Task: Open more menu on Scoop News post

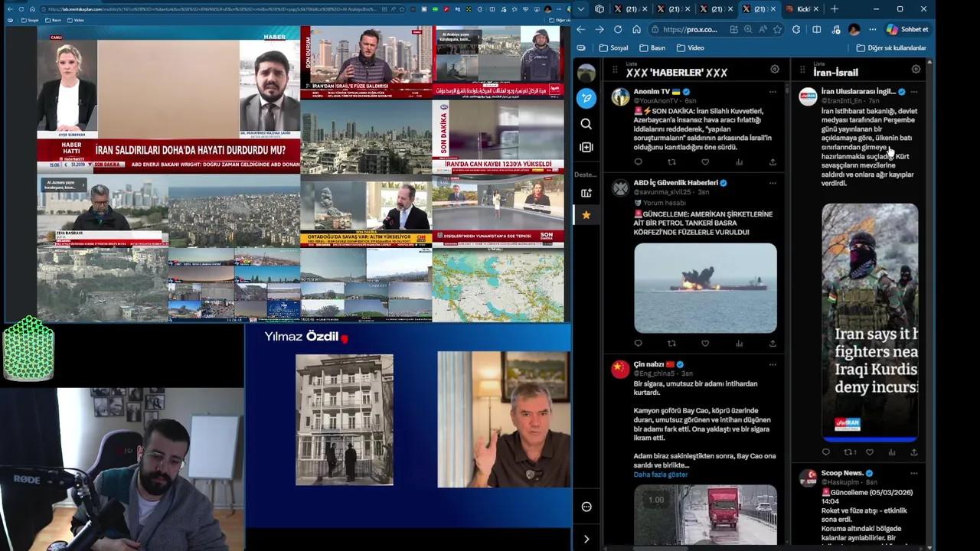Action: (x=913, y=473)
